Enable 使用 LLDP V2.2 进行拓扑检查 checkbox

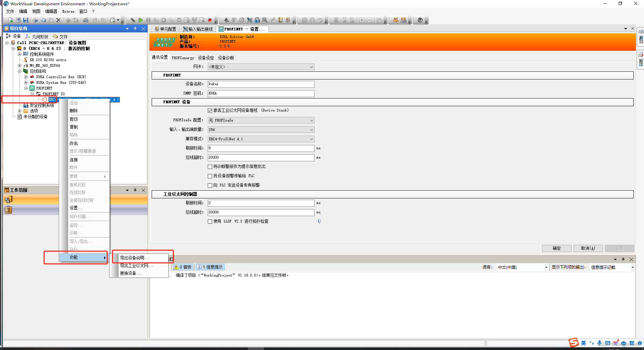tap(210, 221)
